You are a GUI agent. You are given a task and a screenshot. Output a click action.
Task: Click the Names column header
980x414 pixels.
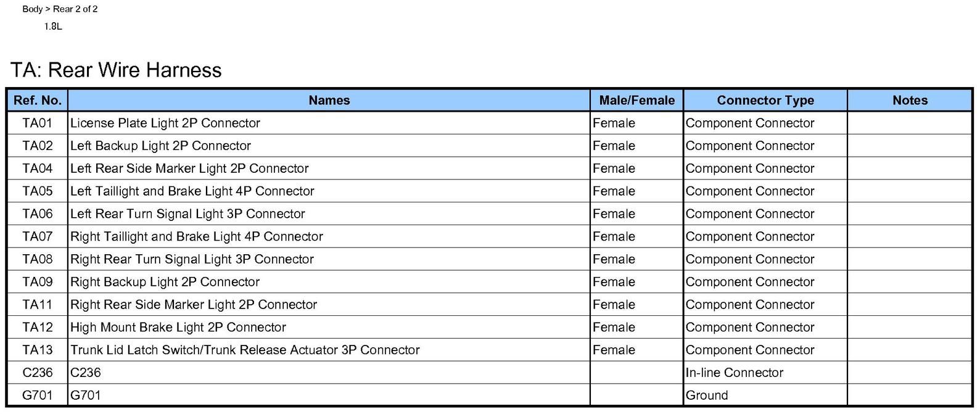pos(329,101)
